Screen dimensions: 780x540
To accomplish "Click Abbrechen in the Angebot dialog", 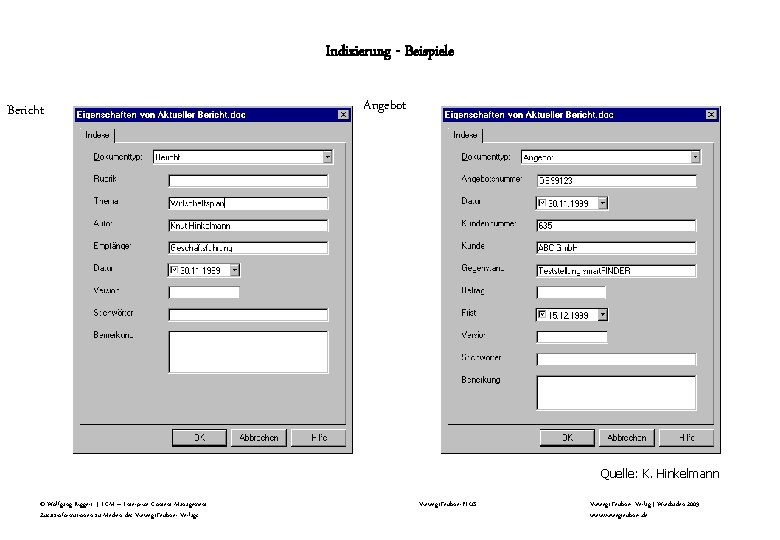I will tap(627, 438).
